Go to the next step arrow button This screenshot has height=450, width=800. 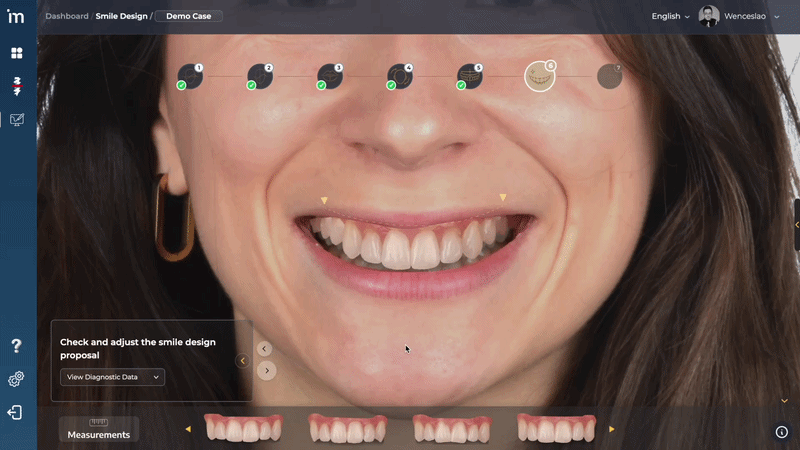click(265, 370)
